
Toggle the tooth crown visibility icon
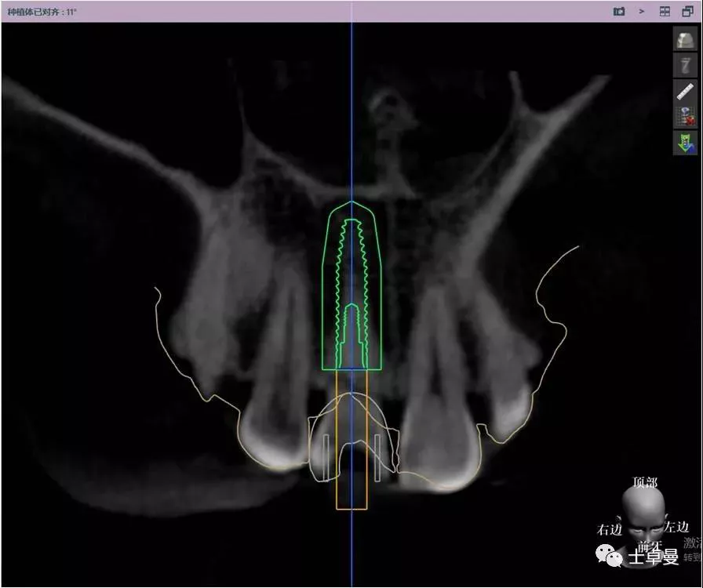[685, 40]
